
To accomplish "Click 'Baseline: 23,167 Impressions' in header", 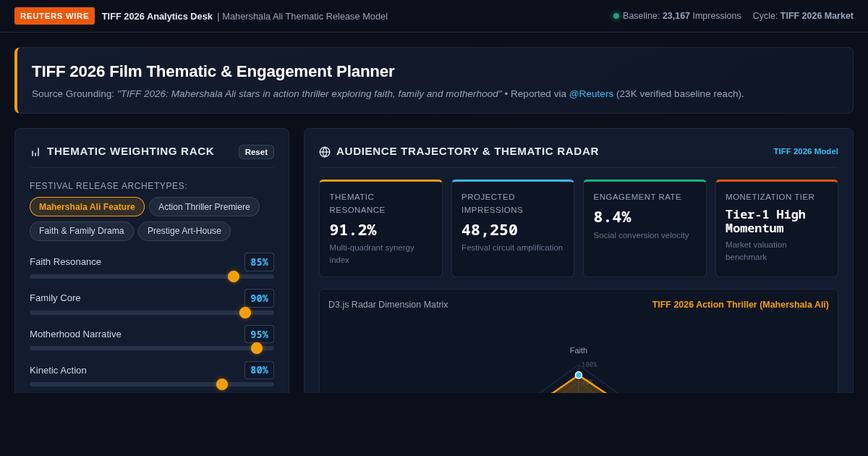I will tap(681, 16).
